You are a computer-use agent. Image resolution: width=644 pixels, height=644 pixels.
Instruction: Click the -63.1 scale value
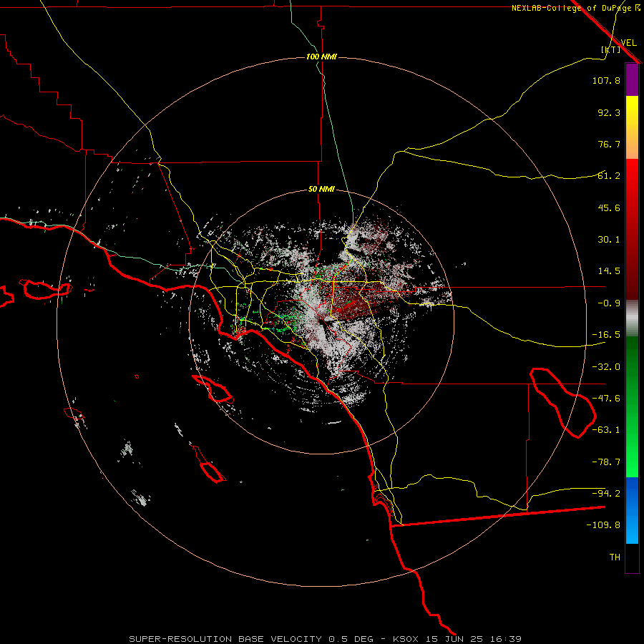point(606,430)
